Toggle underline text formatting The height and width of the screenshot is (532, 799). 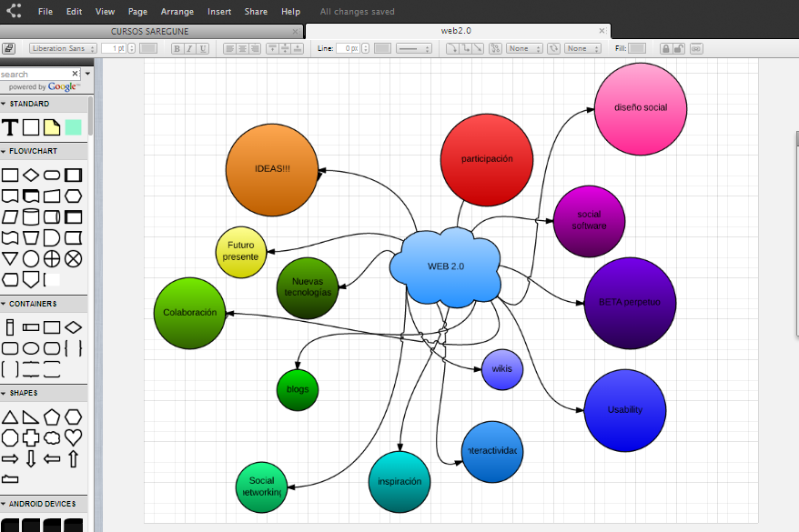(203, 48)
